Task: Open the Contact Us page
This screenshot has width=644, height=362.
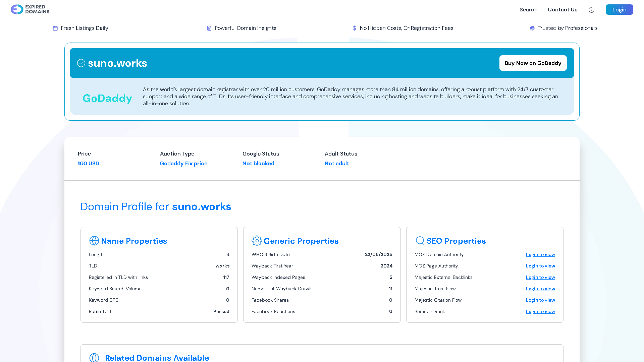Action: pos(562,10)
